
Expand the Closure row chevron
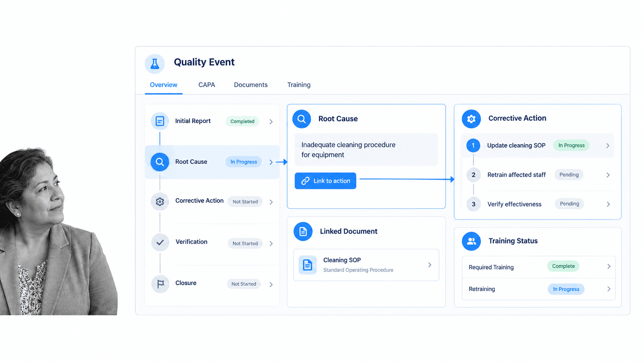pyautogui.click(x=271, y=285)
